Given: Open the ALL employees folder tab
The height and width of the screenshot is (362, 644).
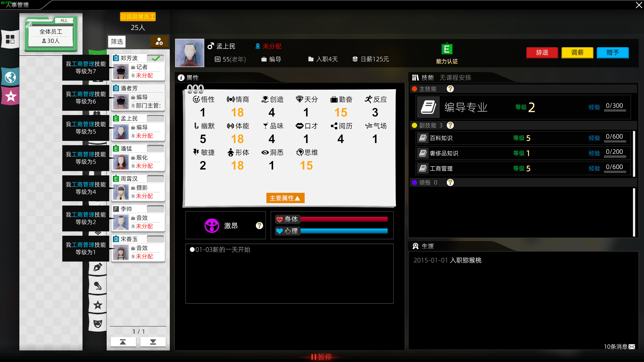Looking at the screenshot, I should pyautogui.click(x=64, y=20).
